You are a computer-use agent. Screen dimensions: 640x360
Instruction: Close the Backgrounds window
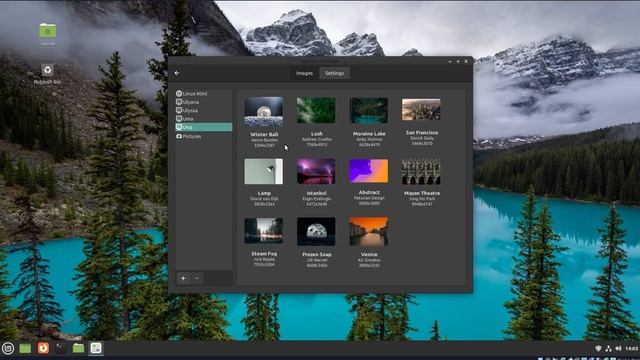[x=466, y=61]
